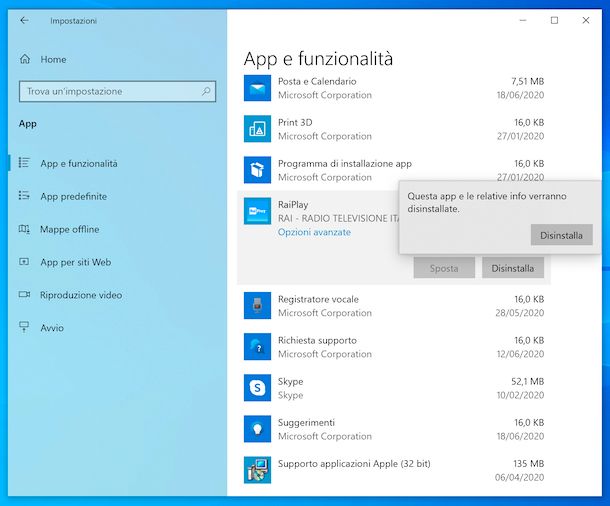Click the uninstall confirmation message text
The height and width of the screenshot is (506, 610).
[487, 202]
